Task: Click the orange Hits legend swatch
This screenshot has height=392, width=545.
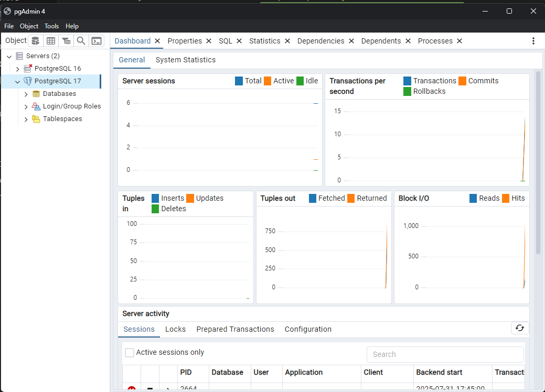Action: [506, 198]
